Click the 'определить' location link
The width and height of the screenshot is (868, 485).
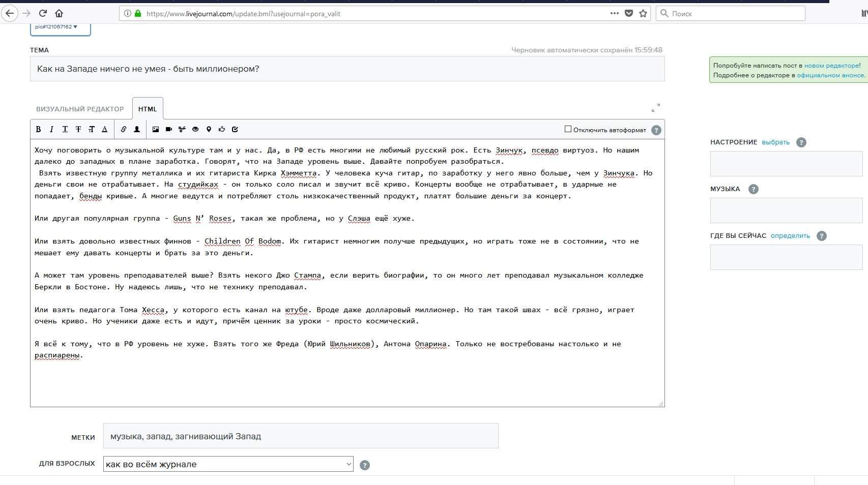(x=790, y=236)
